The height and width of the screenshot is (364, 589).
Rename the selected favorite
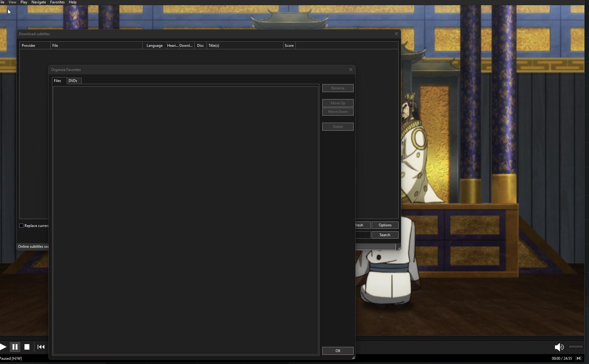pos(337,88)
